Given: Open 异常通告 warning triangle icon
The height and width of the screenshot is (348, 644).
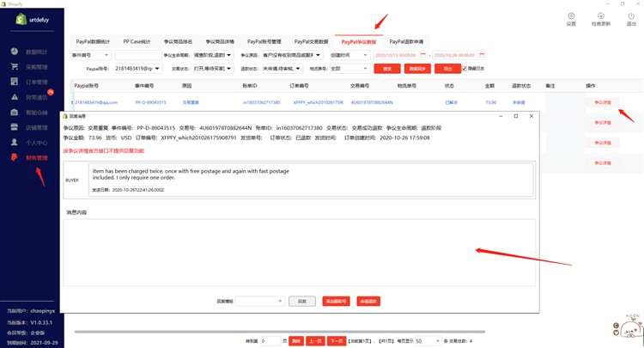Looking at the screenshot, I should point(15,97).
